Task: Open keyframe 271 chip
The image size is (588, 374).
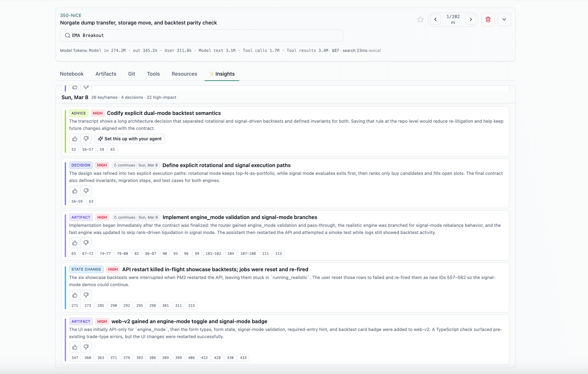Action: [75, 305]
